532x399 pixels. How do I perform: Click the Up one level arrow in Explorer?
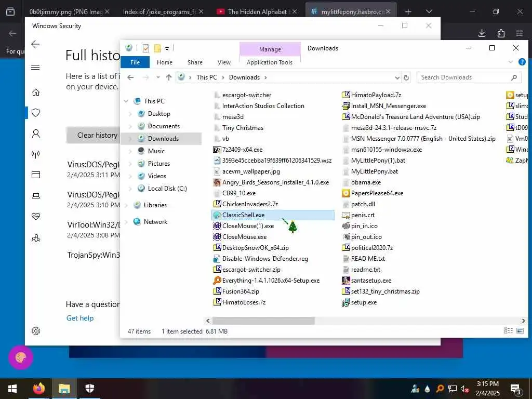pos(169,77)
